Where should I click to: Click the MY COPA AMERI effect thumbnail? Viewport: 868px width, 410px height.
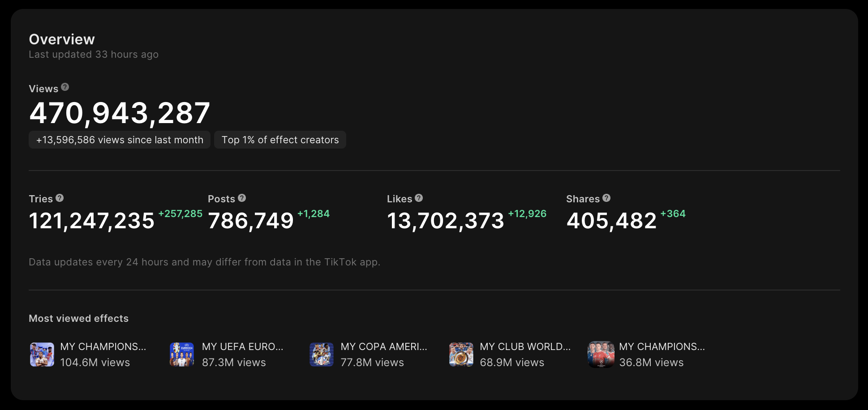coord(322,354)
